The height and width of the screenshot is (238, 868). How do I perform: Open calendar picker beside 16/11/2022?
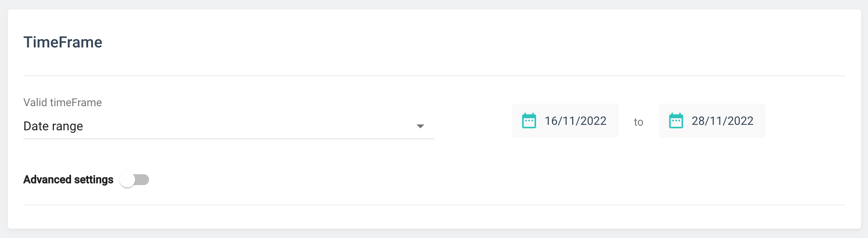529,121
